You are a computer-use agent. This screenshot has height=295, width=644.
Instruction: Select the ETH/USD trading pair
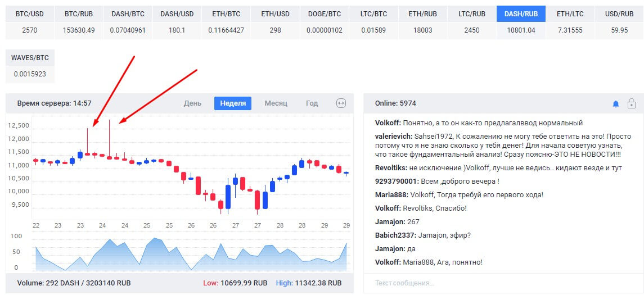click(275, 22)
